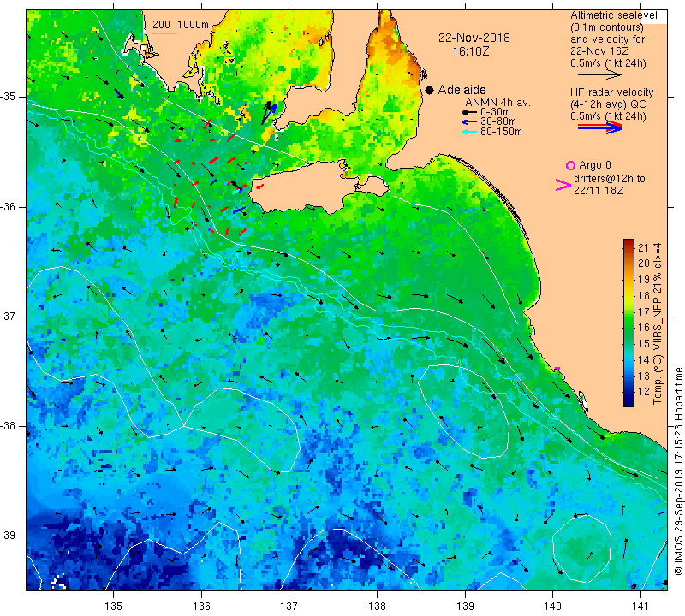Click longitude label '141' on bottom axis
This screenshot has height=616, width=685.
tap(640, 607)
